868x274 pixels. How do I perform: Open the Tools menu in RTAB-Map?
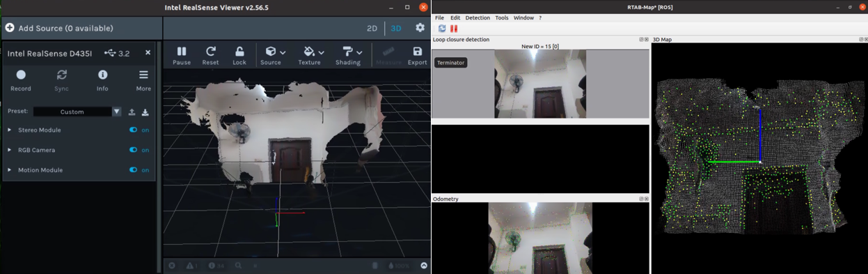[x=502, y=17]
